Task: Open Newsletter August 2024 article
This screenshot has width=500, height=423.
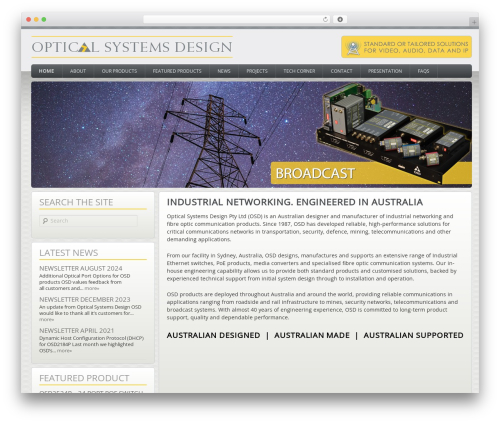Action: pos(81,268)
